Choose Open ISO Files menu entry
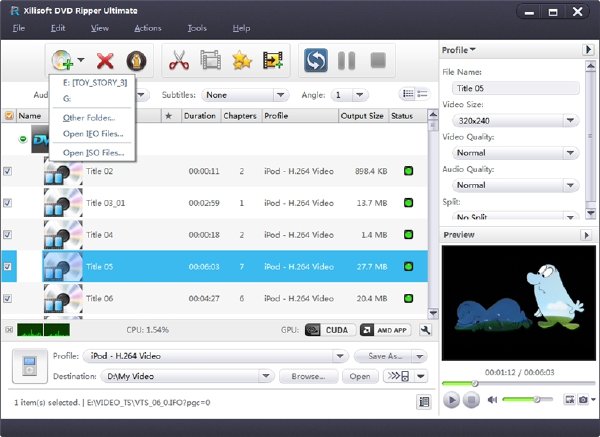This screenshot has width=600, height=437. point(93,153)
